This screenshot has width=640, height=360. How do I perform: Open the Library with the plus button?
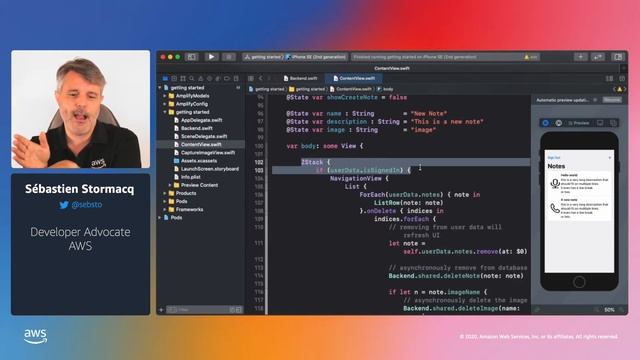580,57
